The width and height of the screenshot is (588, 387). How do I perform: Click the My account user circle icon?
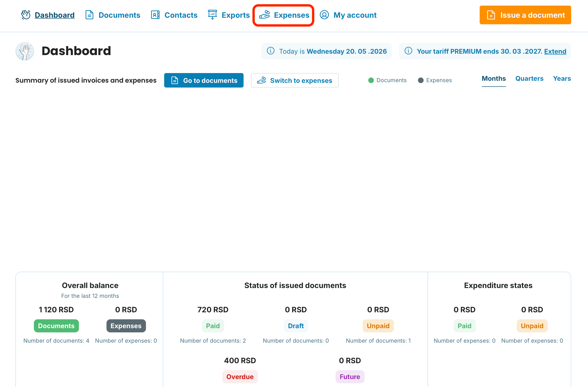324,15
